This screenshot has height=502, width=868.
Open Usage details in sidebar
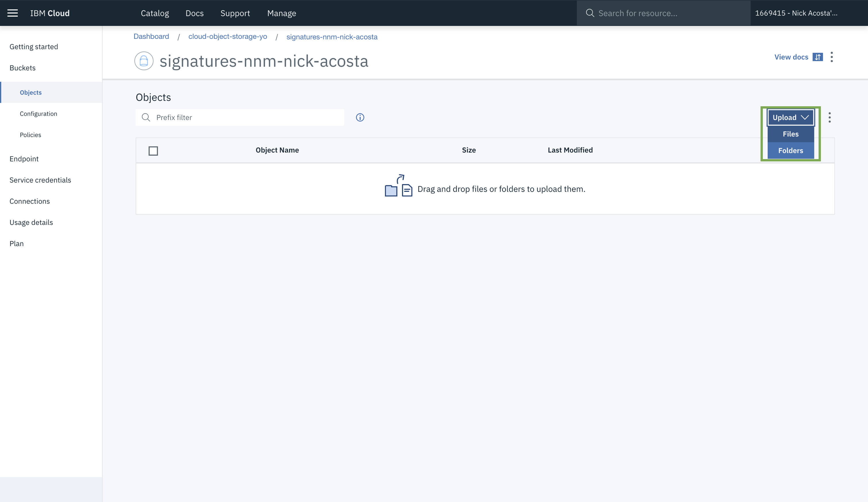pyautogui.click(x=31, y=222)
